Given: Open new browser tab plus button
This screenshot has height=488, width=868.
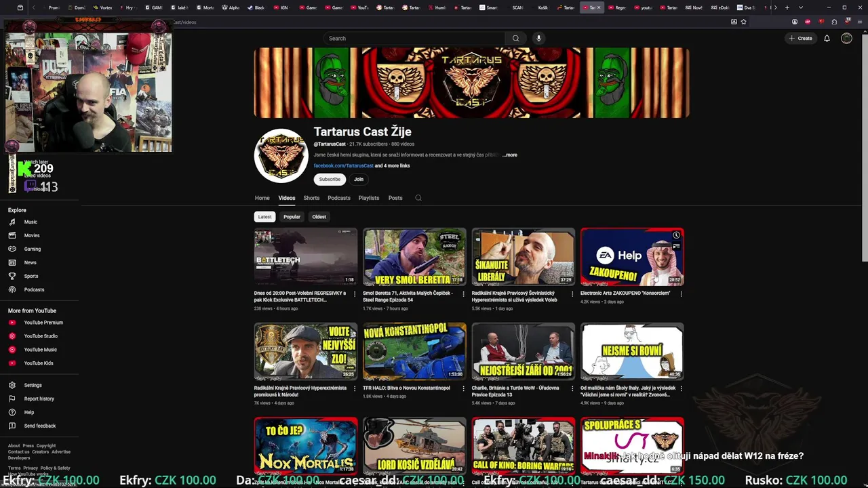Looking at the screenshot, I should [x=787, y=7].
